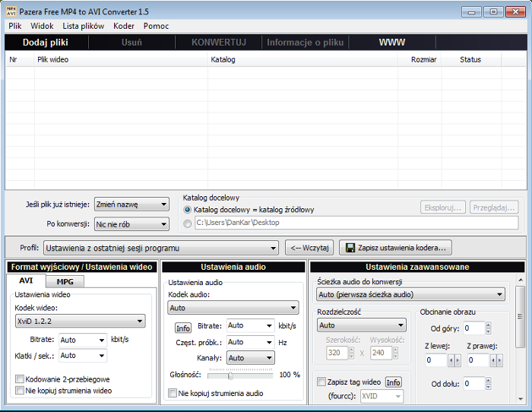
Task: Expand Ścieżka audio do konwersji dropdown
Action: (x=410, y=295)
